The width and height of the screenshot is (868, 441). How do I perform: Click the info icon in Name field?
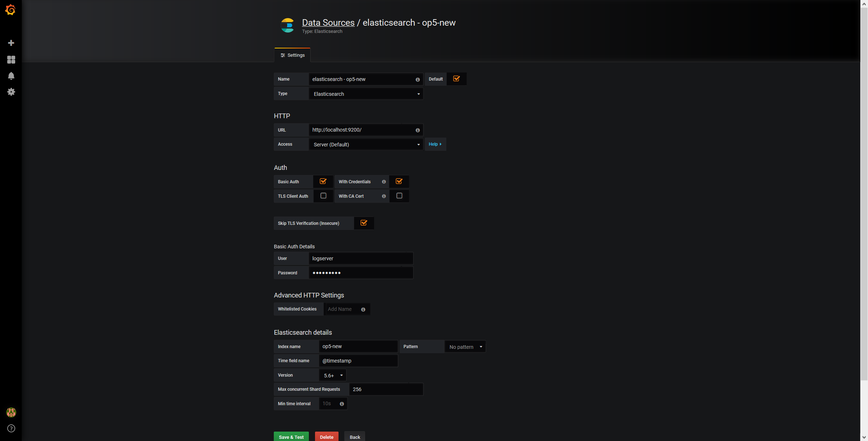point(418,80)
